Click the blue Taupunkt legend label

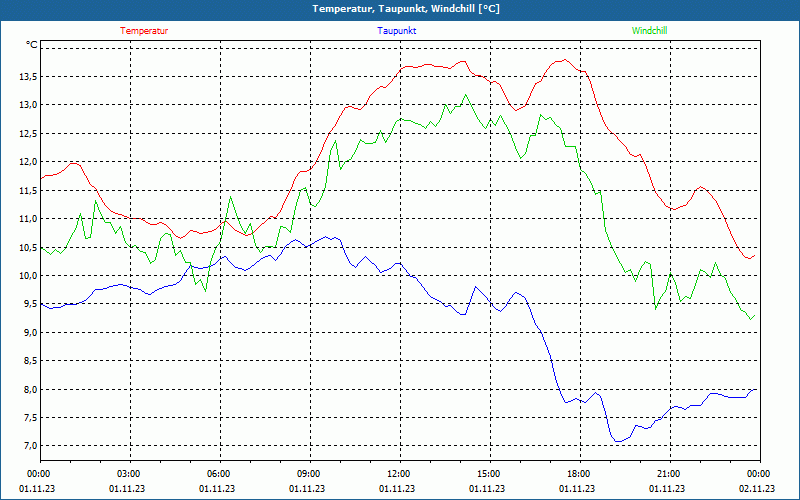(396, 31)
